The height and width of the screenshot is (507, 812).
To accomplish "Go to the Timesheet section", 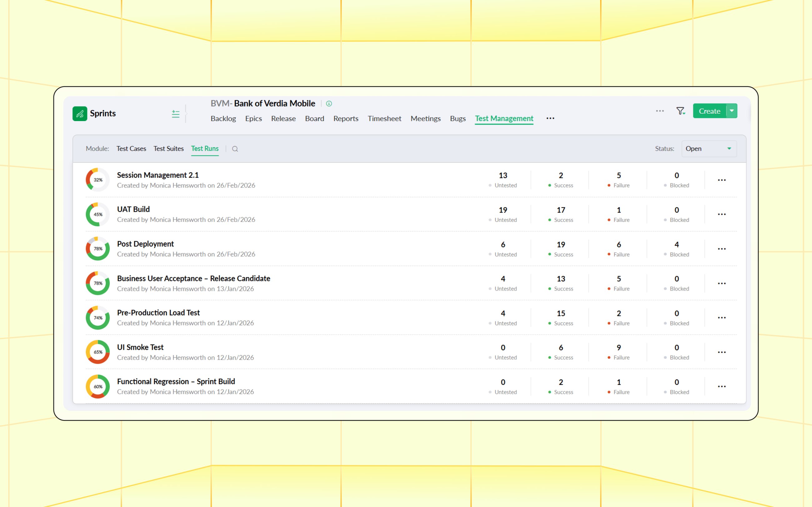I will tap(384, 118).
